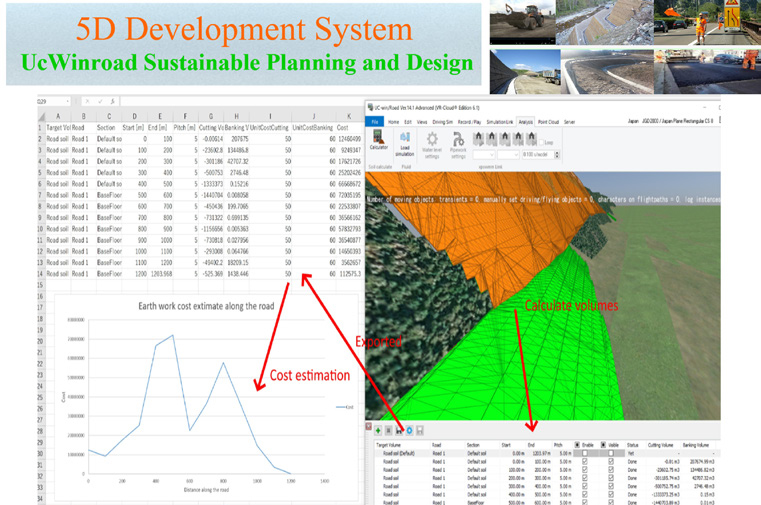Click the third xpswmm link playback icon

(x=505, y=139)
